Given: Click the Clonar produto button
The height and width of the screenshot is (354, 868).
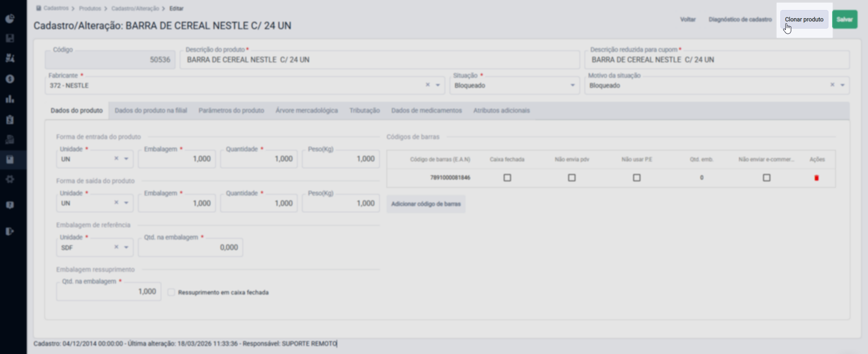Looking at the screenshot, I should point(804,20).
